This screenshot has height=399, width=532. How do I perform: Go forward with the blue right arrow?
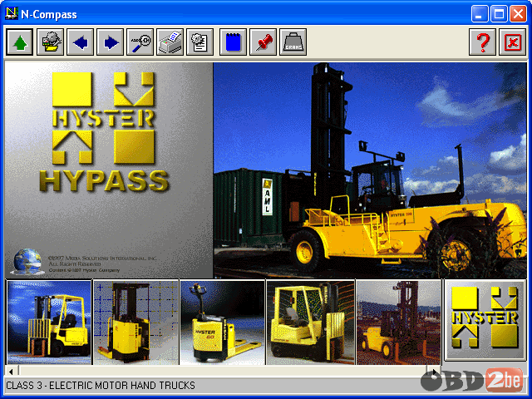point(110,42)
